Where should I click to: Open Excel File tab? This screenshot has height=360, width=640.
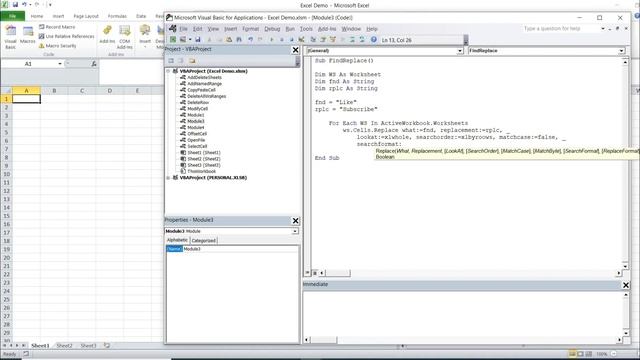click(13, 16)
